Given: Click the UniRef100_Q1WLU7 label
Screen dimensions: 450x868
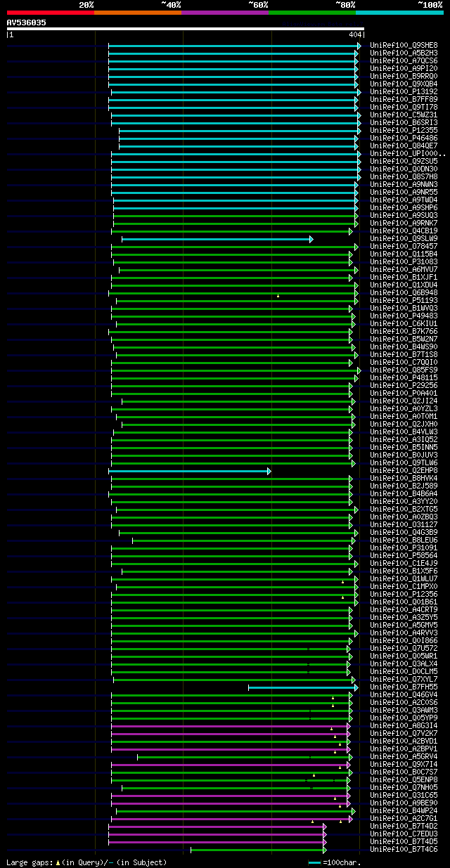Looking at the screenshot, I should pyautogui.click(x=404, y=578).
